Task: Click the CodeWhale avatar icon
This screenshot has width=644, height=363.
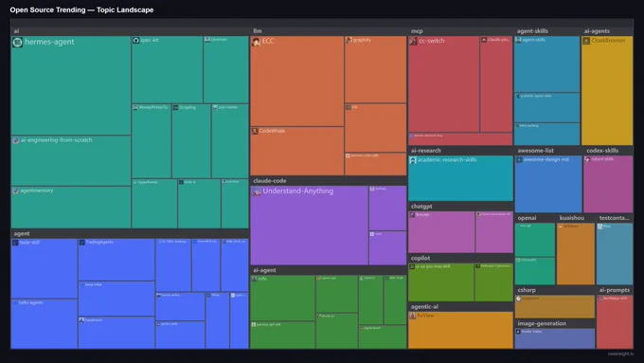Action: coord(255,131)
